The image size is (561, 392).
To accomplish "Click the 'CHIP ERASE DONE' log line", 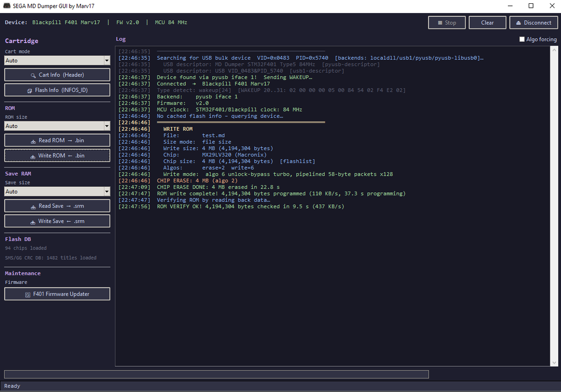I will point(199,187).
